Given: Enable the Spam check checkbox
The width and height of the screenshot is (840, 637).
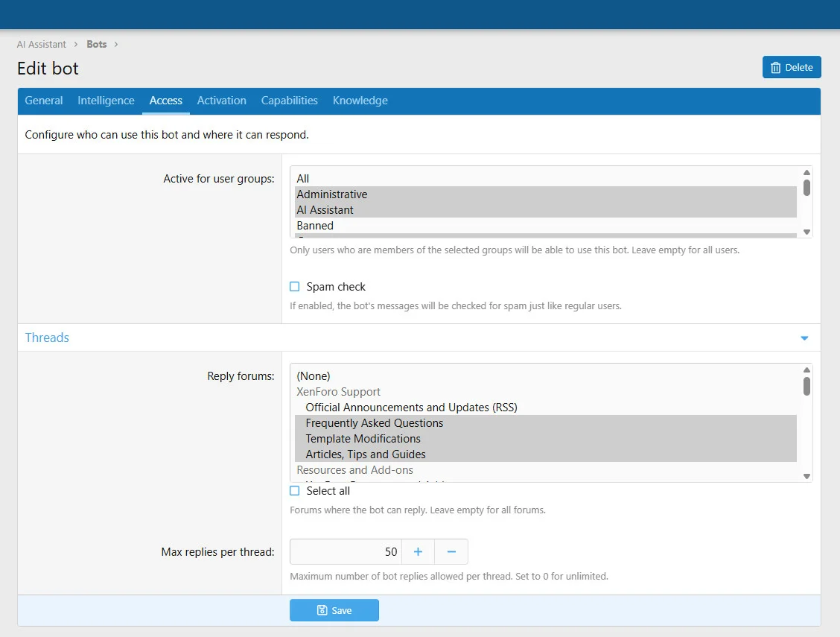Looking at the screenshot, I should coord(295,287).
